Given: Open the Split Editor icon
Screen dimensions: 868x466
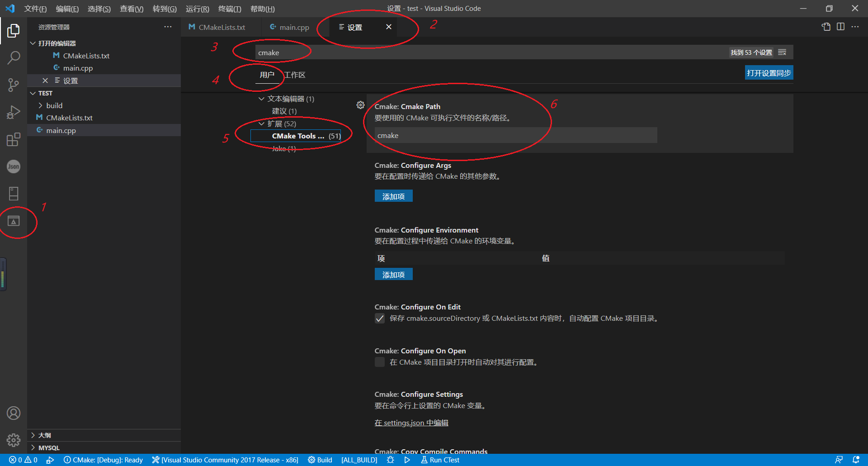Looking at the screenshot, I should (841, 27).
